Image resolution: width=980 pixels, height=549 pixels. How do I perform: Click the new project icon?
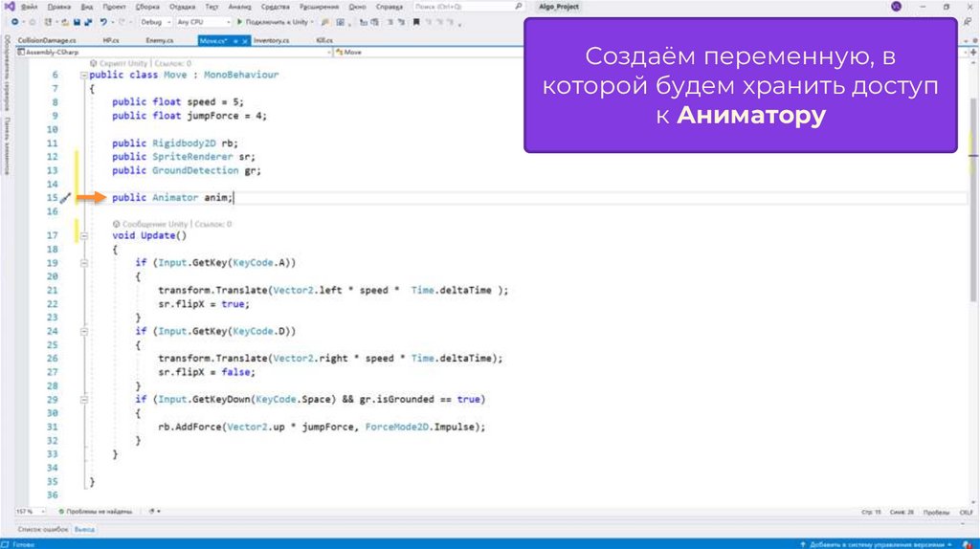pos(48,22)
